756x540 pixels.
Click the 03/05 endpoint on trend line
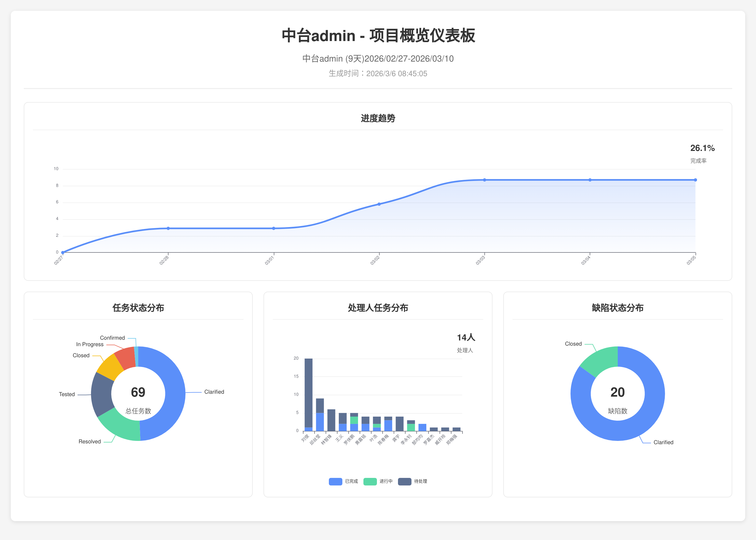695,180
